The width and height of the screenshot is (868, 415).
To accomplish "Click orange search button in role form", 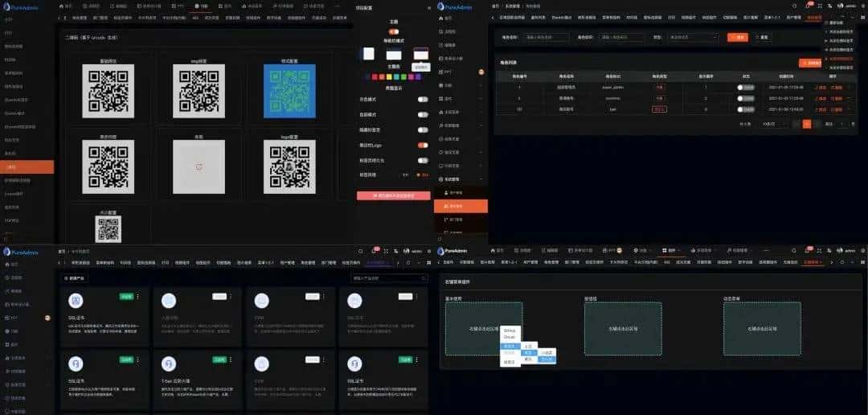I will (738, 37).
